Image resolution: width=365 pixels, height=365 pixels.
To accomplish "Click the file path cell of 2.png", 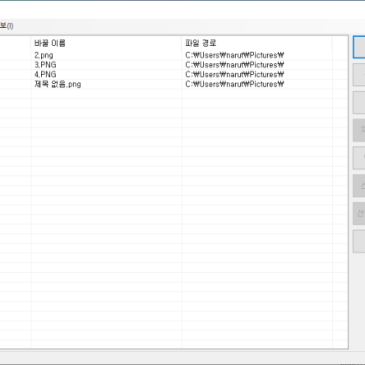I will click(235, 55).
